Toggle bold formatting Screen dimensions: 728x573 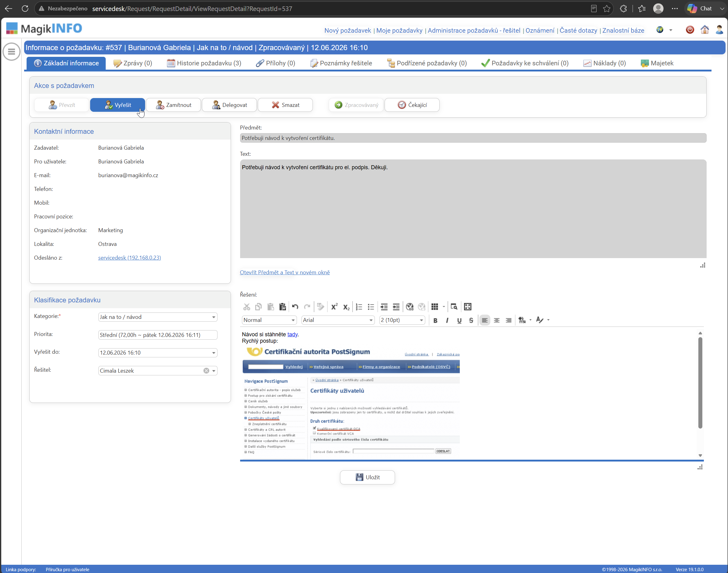click(x=435, y=320)
